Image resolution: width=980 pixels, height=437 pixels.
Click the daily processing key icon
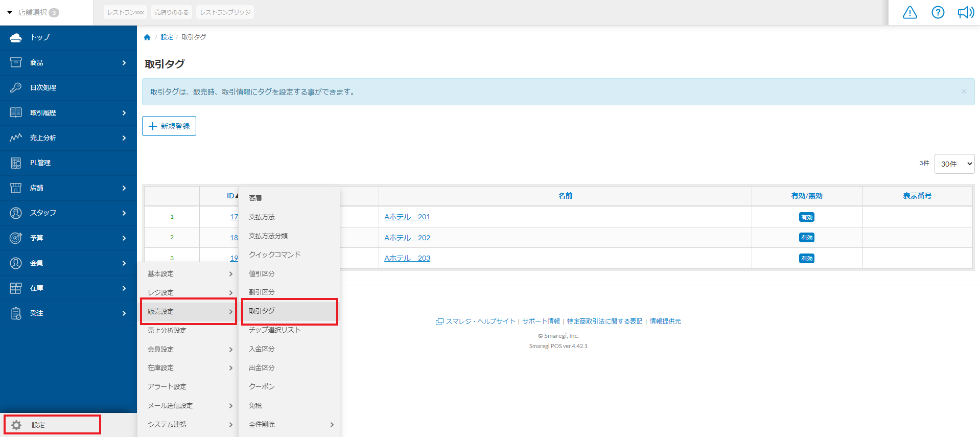pyautogui.click(x=16, y=87)
